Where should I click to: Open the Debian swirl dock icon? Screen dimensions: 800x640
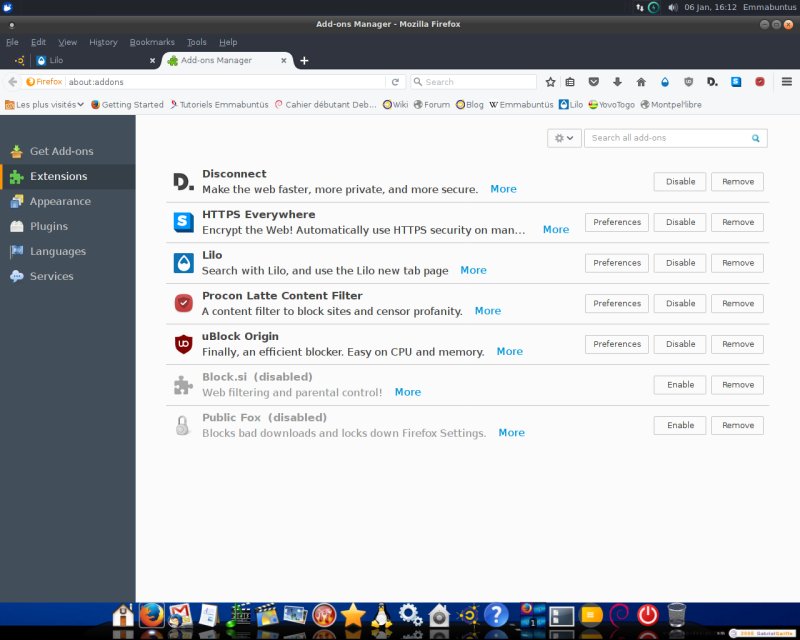pyautogui.click(x=619, y=614)
